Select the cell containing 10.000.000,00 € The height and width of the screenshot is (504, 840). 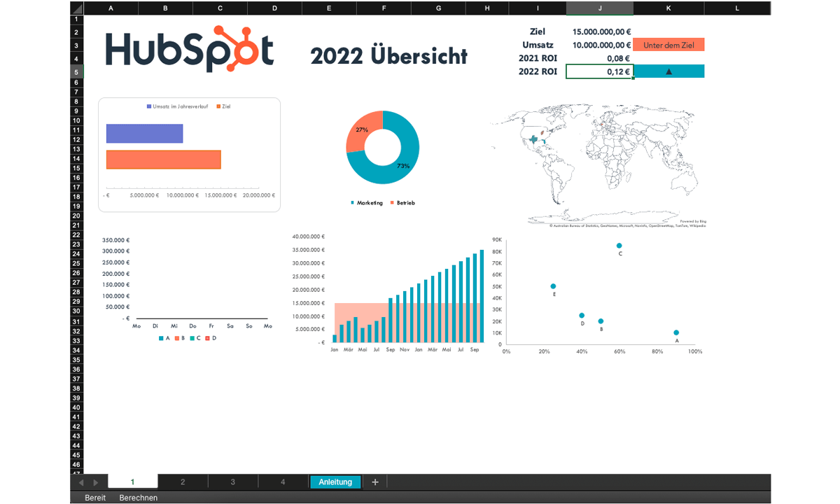click(x=600, y=45)
